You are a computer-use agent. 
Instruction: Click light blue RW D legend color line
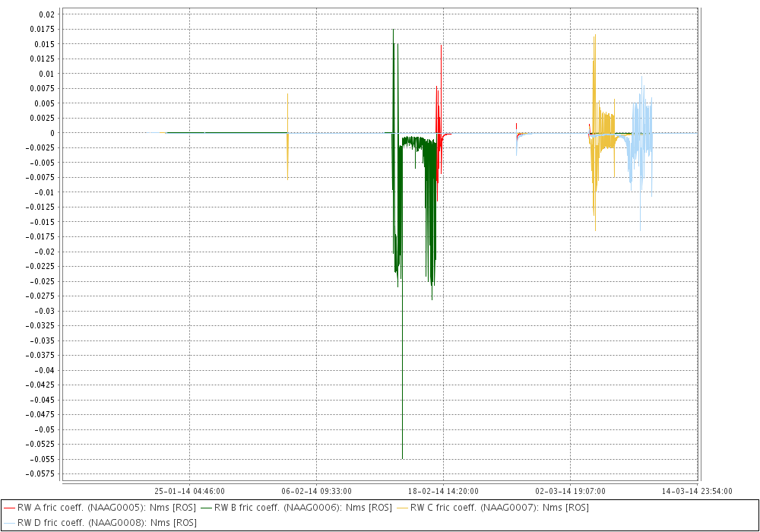[9, 524]
